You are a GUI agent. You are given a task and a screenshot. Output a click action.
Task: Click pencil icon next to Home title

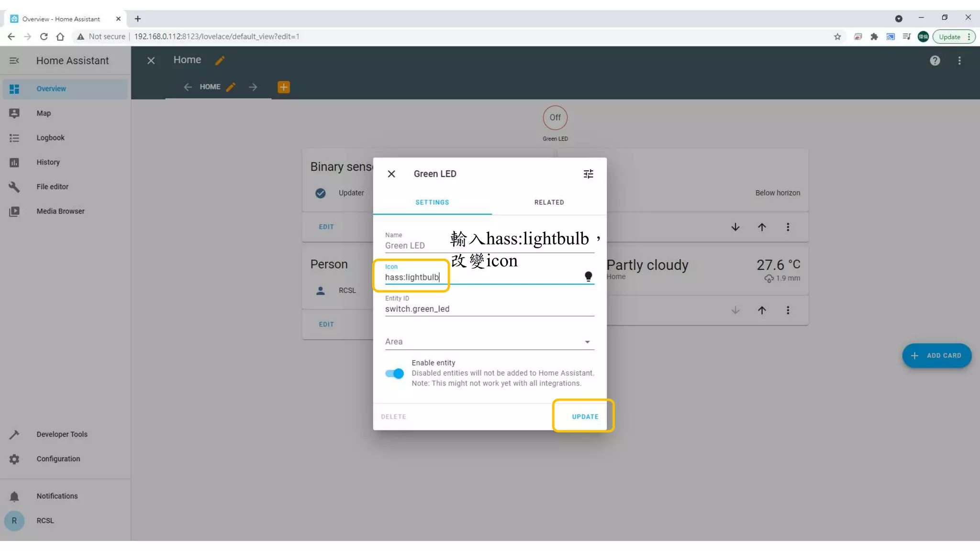(220, 61)
